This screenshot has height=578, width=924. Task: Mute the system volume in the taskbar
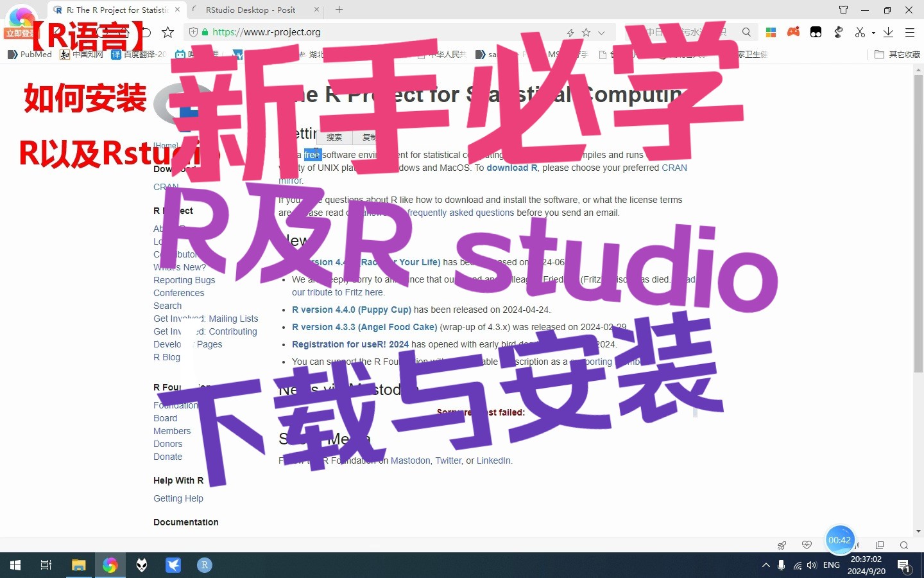point(811,566)
